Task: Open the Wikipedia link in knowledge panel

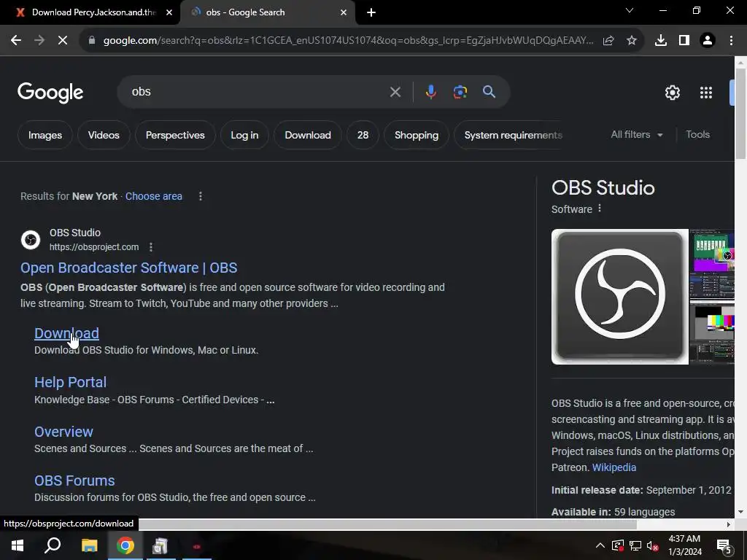Action: point(614,467)
